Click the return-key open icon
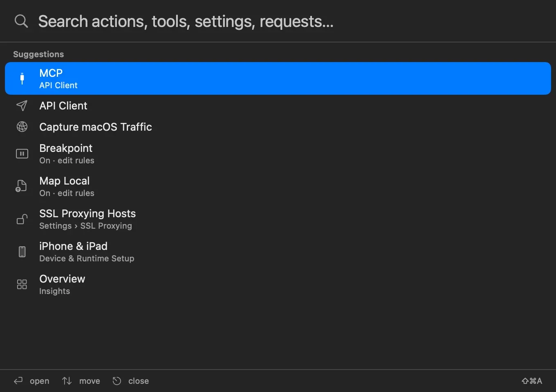The image size is (556, 392). point(18,381)
